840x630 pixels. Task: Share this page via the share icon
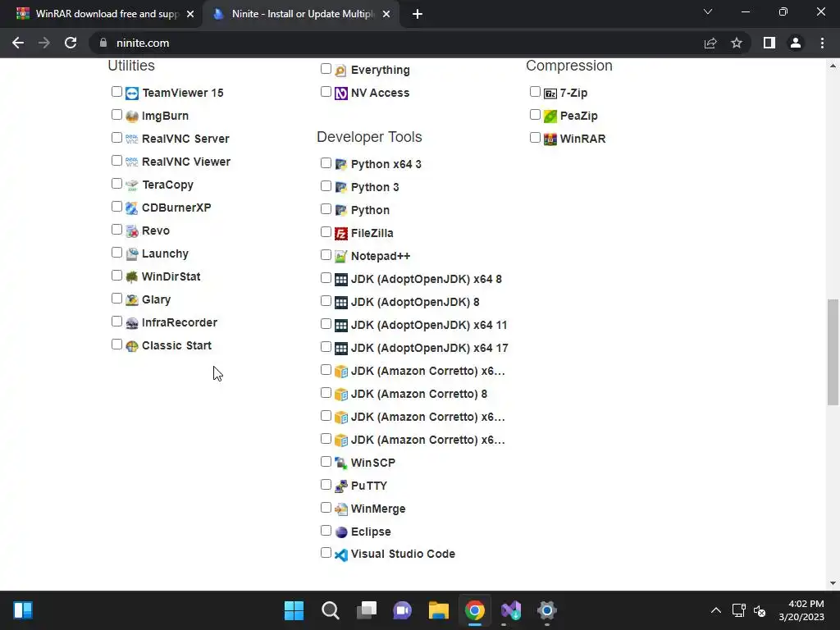[x=710, y=43]
